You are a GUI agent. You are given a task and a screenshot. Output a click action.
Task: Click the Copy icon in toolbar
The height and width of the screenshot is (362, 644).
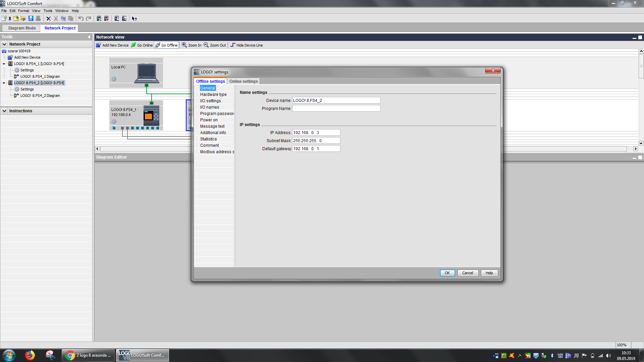point(63,18)
